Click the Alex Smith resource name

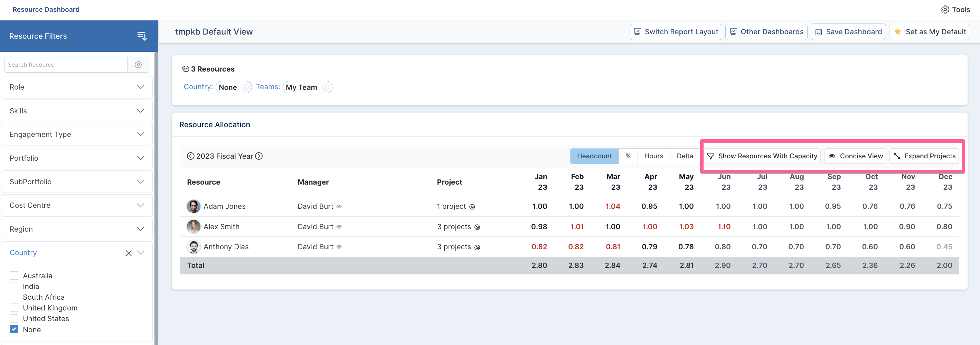point(222,227)
